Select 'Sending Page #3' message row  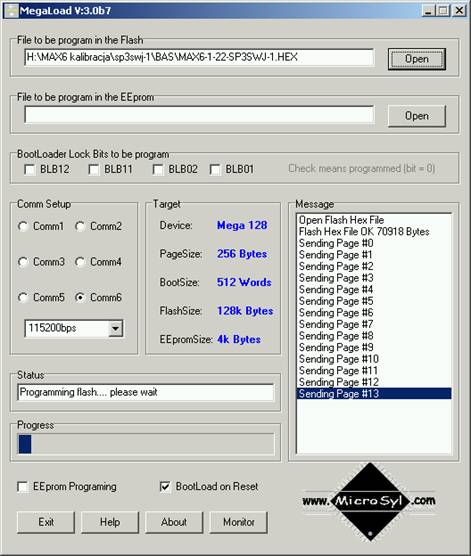374,278
